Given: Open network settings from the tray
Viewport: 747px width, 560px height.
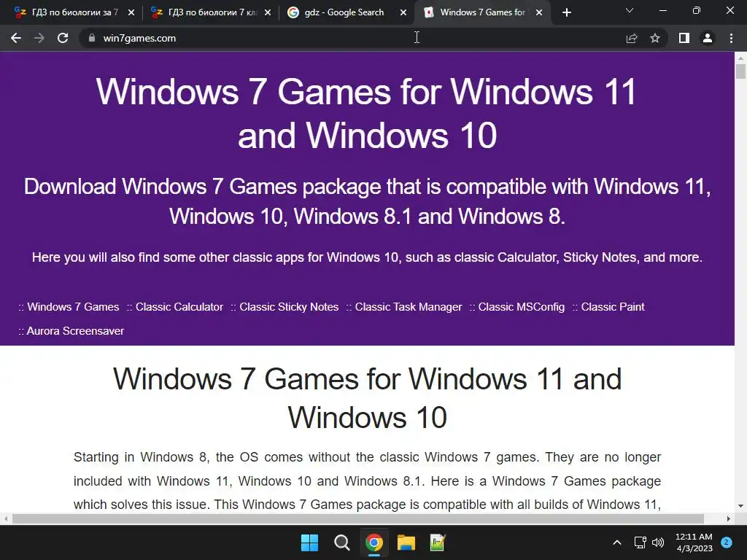Looking at the screenshot, I should (x=640, y=542).
